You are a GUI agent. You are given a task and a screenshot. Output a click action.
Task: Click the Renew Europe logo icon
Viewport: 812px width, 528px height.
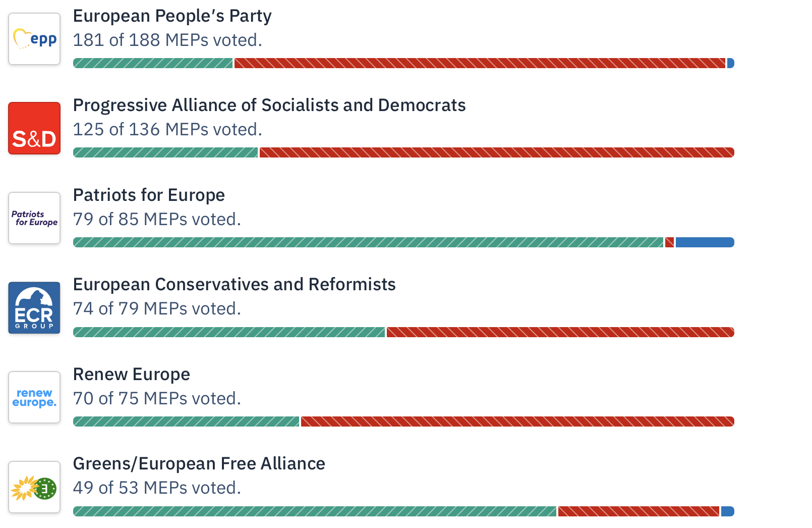point(34,397)
